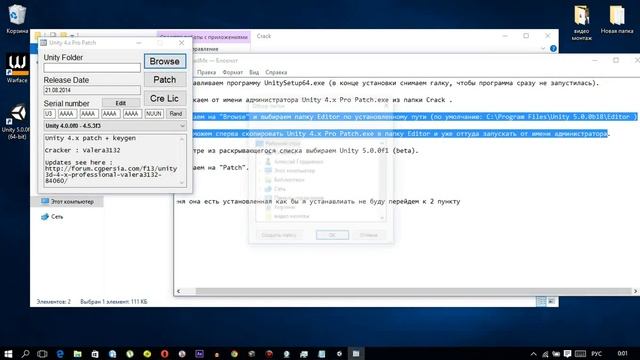Launch Microsoft Edge from the taskbar
Image resolution: width=640 pixels, height=360 pixels.
(x=60, y=353)
